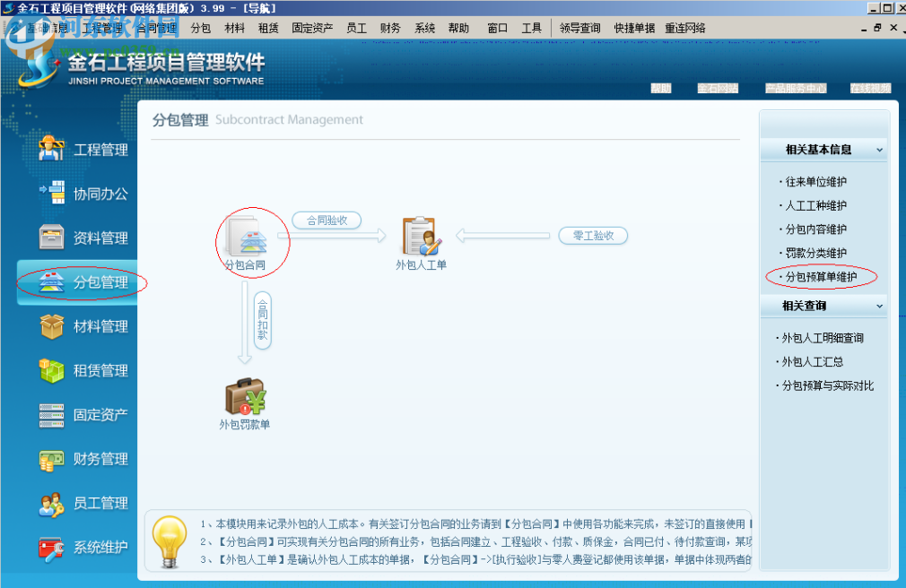Open the 窗口 menu

click(497, 28)
